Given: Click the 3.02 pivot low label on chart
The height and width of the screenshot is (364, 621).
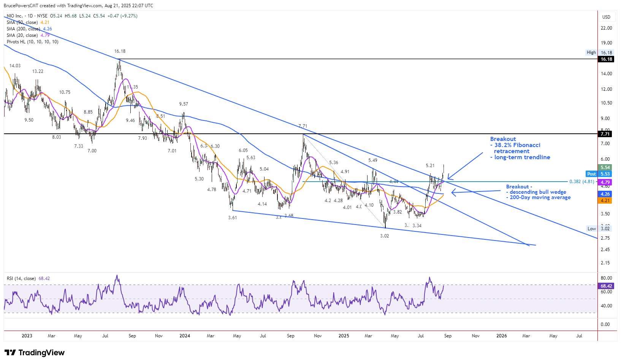Looking at the screenshot, I should [385, 236].
